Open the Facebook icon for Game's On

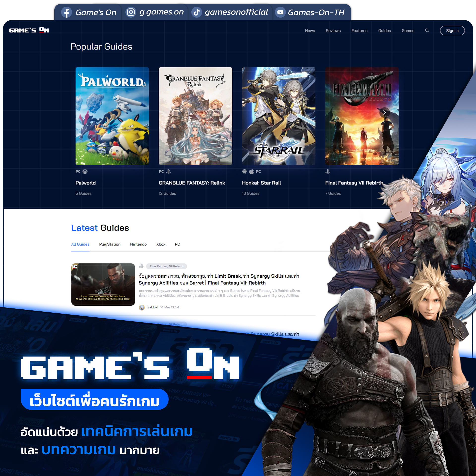click(x=66, y=12)
